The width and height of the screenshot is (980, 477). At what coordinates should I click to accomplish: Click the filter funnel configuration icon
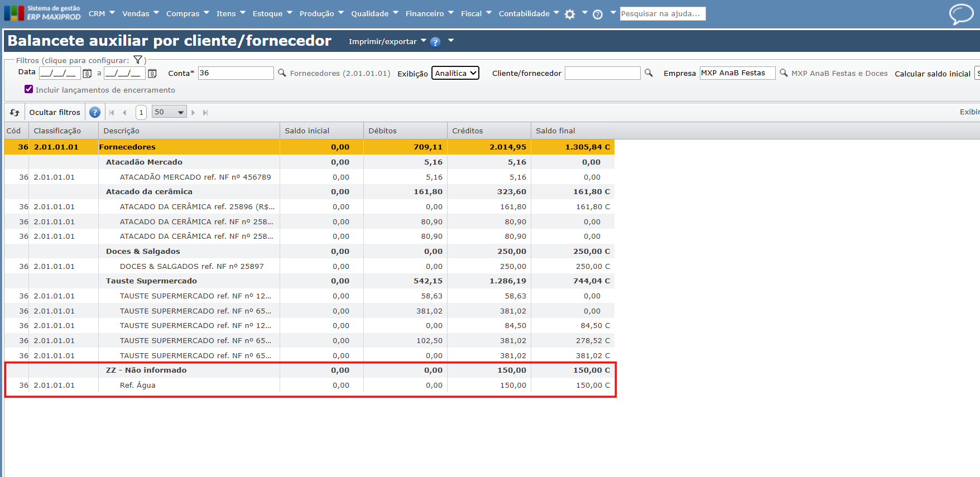click(138, 60)
